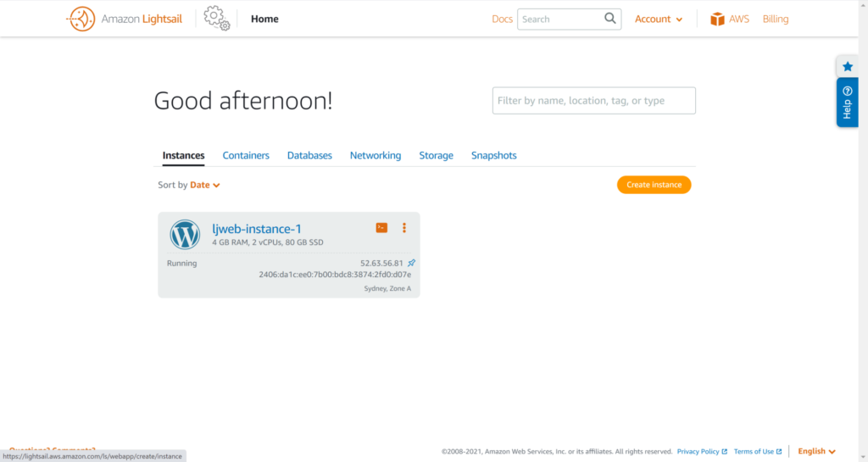868x462 pixels.
Task: Click the Sydney, Zone A location text
Action: pyautogui.click(x=387, y=288)
